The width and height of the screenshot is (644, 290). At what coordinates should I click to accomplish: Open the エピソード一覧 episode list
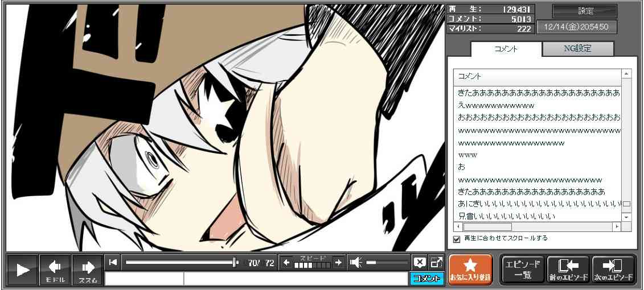click(522, 270)
